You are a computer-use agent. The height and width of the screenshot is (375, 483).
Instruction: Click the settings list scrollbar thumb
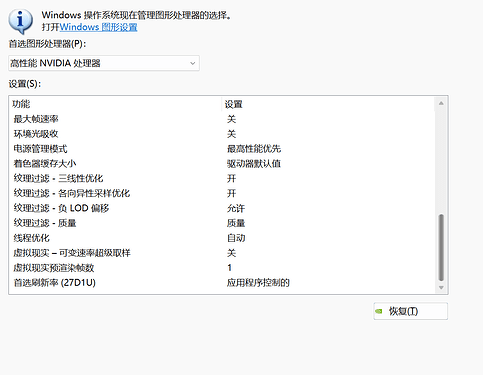coord(441,248)
